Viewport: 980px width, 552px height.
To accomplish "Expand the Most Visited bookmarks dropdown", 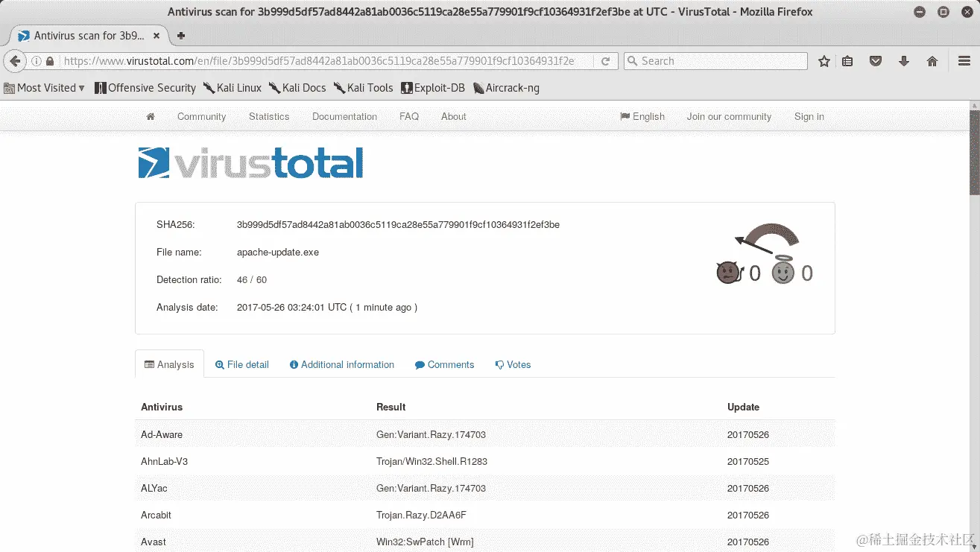I will tap(44, 88).
